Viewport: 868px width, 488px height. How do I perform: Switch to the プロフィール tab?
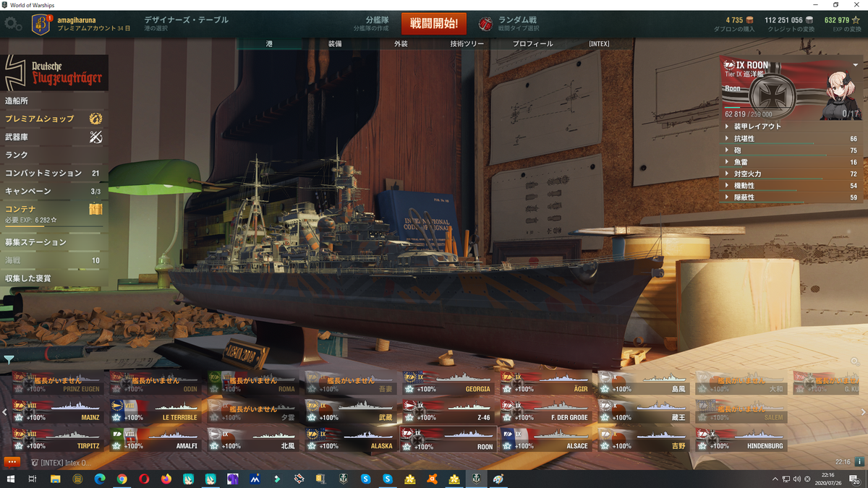[532, 43]
